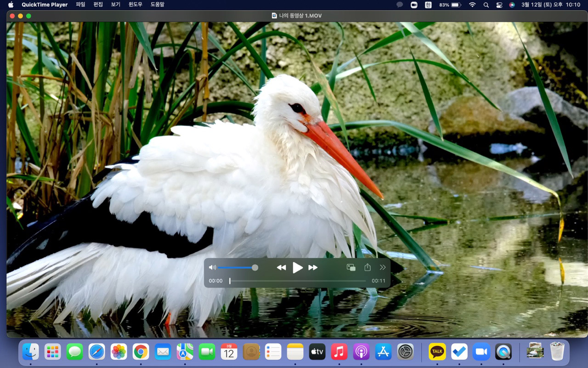Launch Safari from the Dock
Image resolution: width=588 pixels, height=368 pixels.
pos(97,352)
